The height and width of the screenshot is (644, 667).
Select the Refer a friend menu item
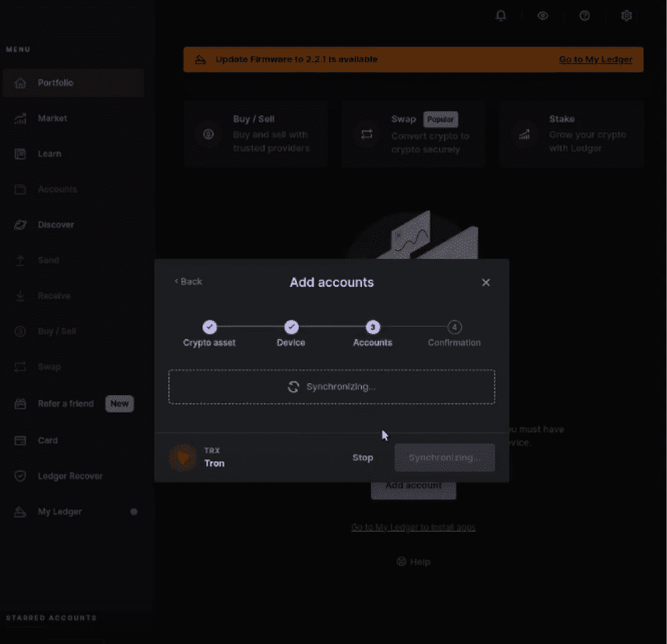point(66,403)
